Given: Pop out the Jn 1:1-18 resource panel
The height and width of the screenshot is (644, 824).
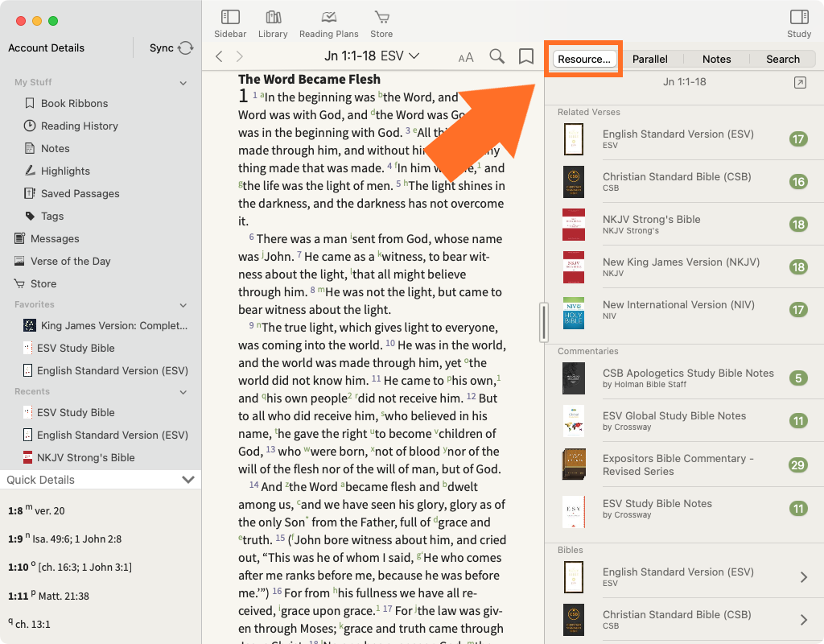Looking at the screenshot, I should [x=799, y=82].
